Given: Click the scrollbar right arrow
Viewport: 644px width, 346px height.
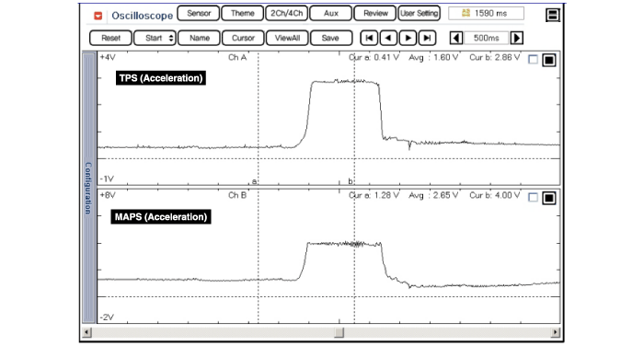Looking at the screenshot, I should tap(556, 332).
